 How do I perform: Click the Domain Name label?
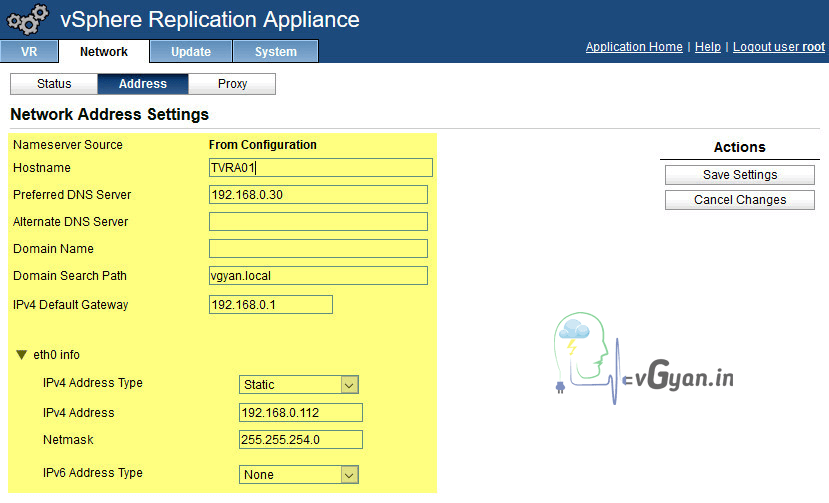pyautogui.click(x=53, y=249)
